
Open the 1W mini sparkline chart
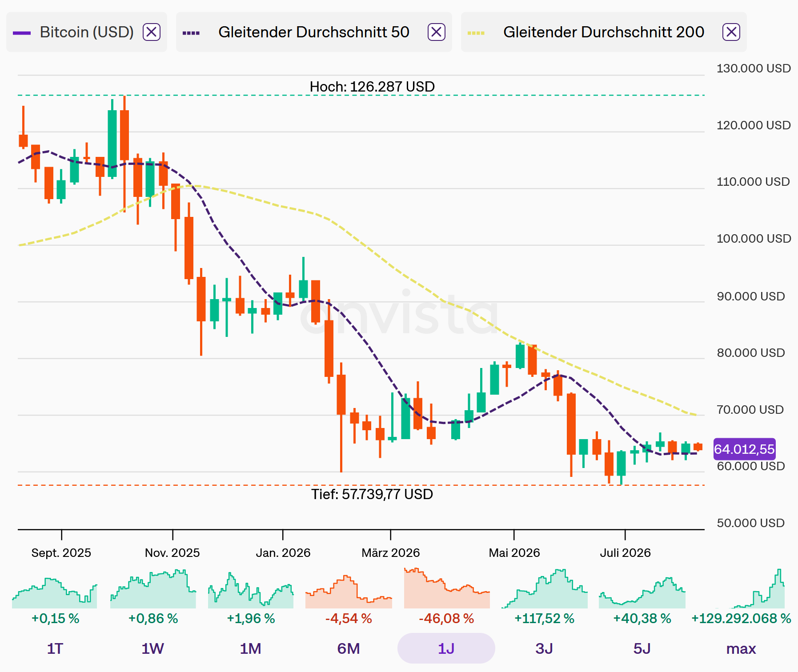click(153, 588)
